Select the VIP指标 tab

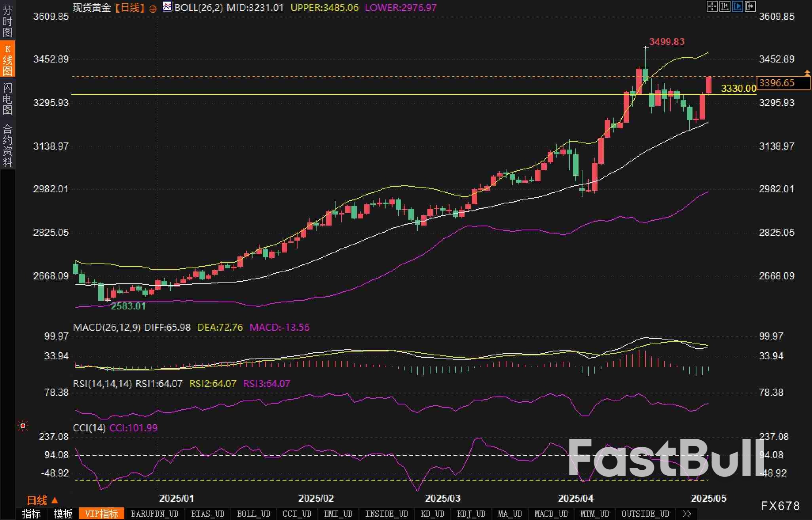pos(102,514)
